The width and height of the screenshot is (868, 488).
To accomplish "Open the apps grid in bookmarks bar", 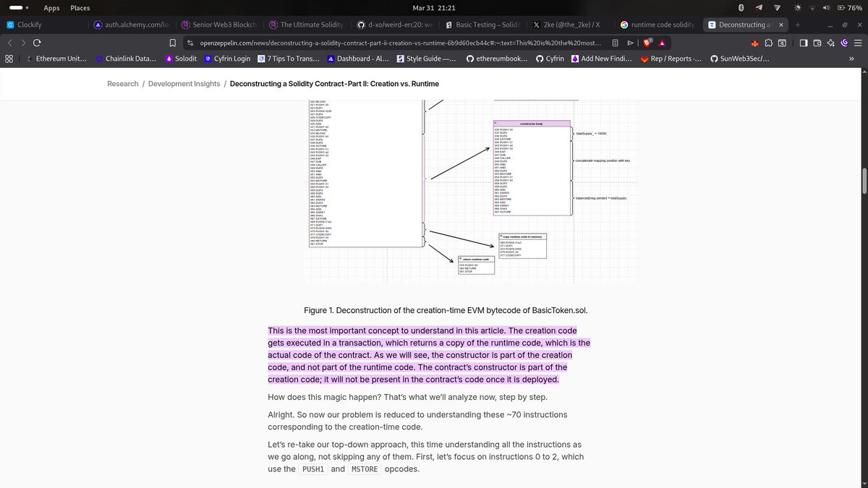I will tap(9, 59).
